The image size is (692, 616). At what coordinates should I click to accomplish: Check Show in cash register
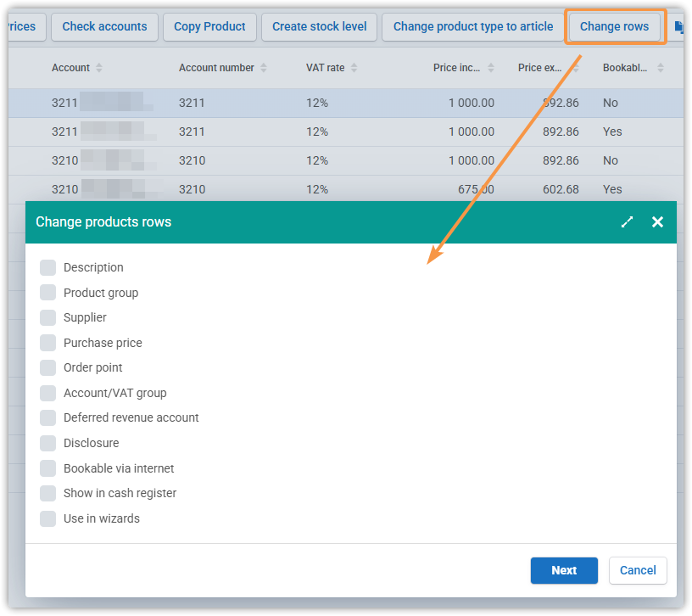47,493
